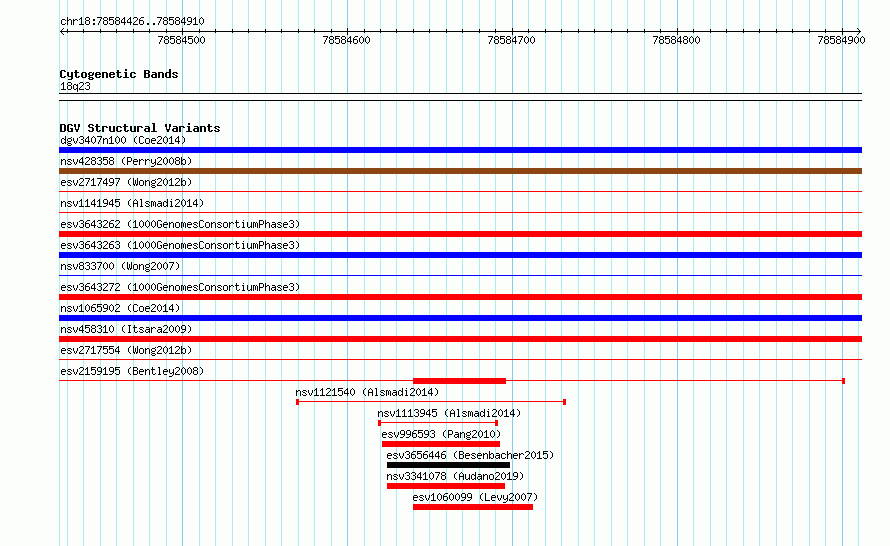The image size is (890, 546).
Task: Click the Cytogenetic Bands track title
Action: pos(119,74)
